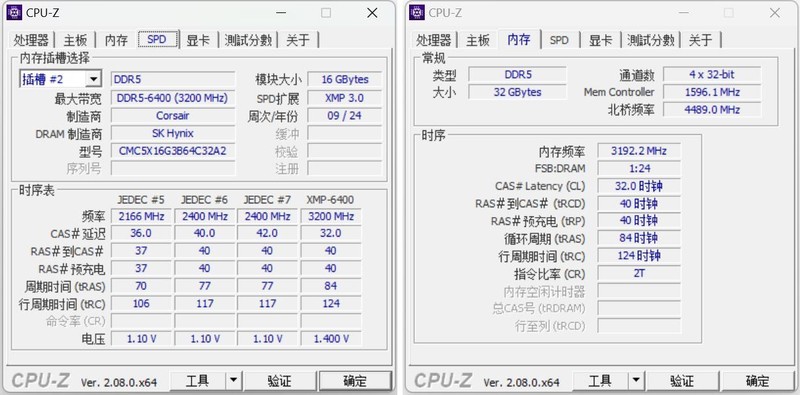Click the Corsair manufacturer field

coord(173,116)
